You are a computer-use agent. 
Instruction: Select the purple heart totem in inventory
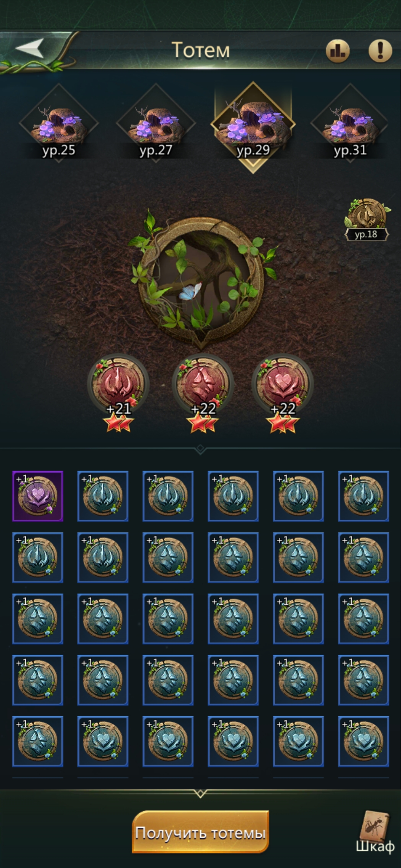click(38, 496)
